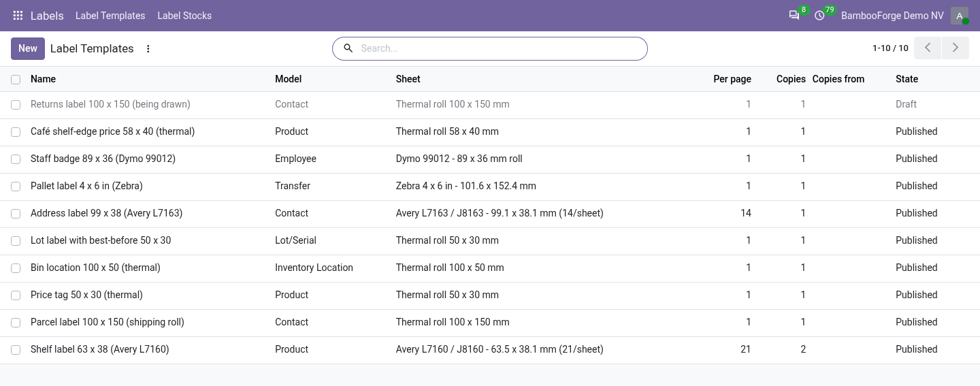Check the Returns label 100 x 150 row
Image resolution: width=980 pixels, height=386 pixels.
pos(16,105)
